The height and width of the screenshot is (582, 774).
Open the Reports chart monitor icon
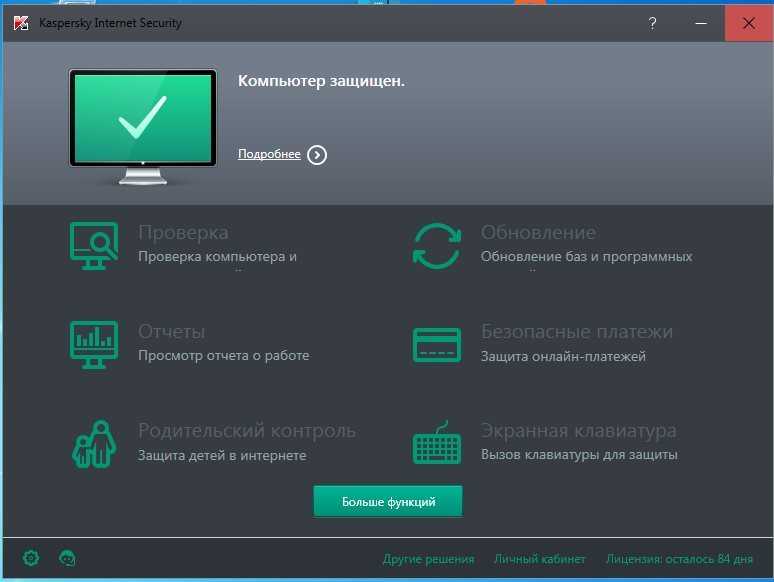pyautogui.click(x=94, y=345)
